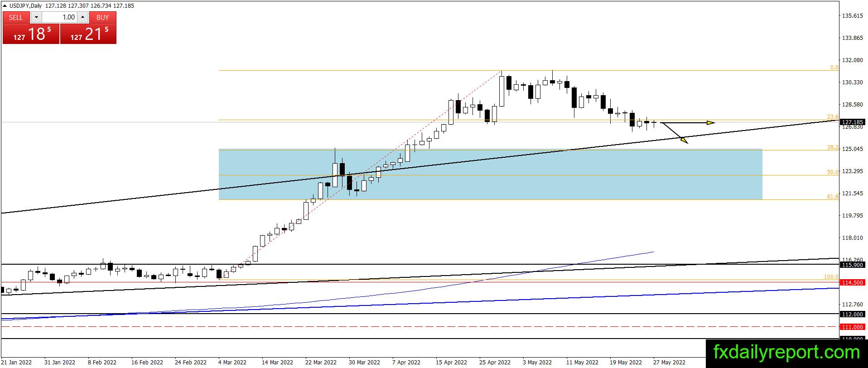This screenshot has width=868, height=368.
Task: Collapse the one-click trading panel triangle
Action: [x=5, y=6]
